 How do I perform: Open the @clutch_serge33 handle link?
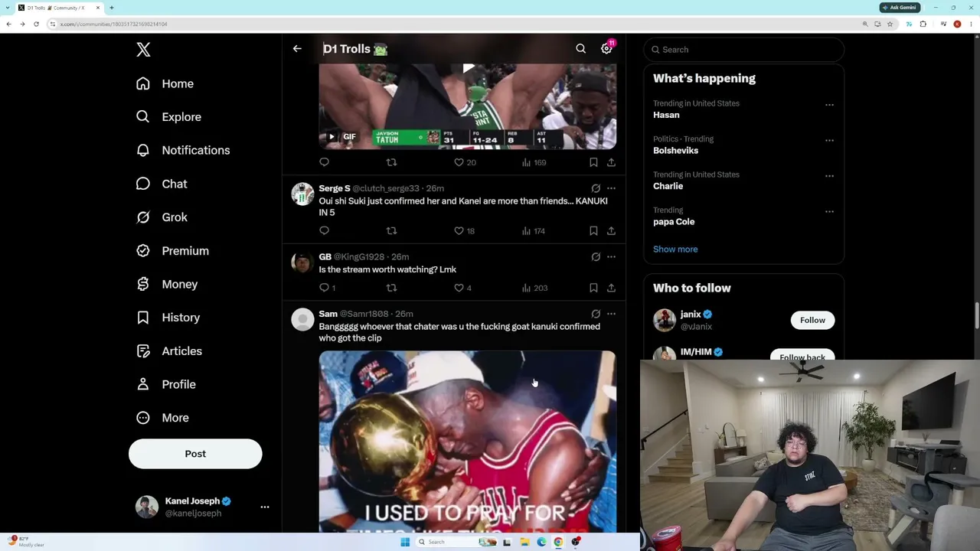(x=386, y=188)
